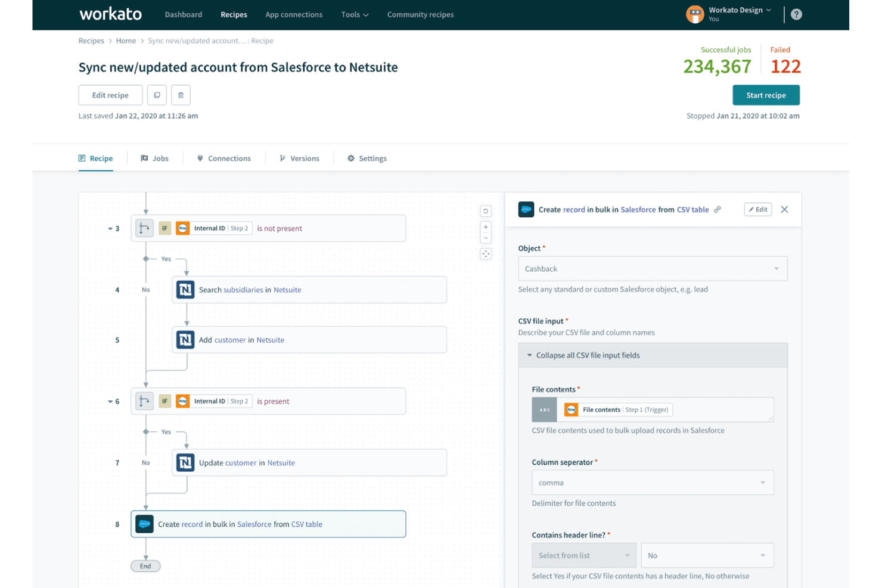Open the header line No dropdown
882x588 pixels.
point(707,555)
